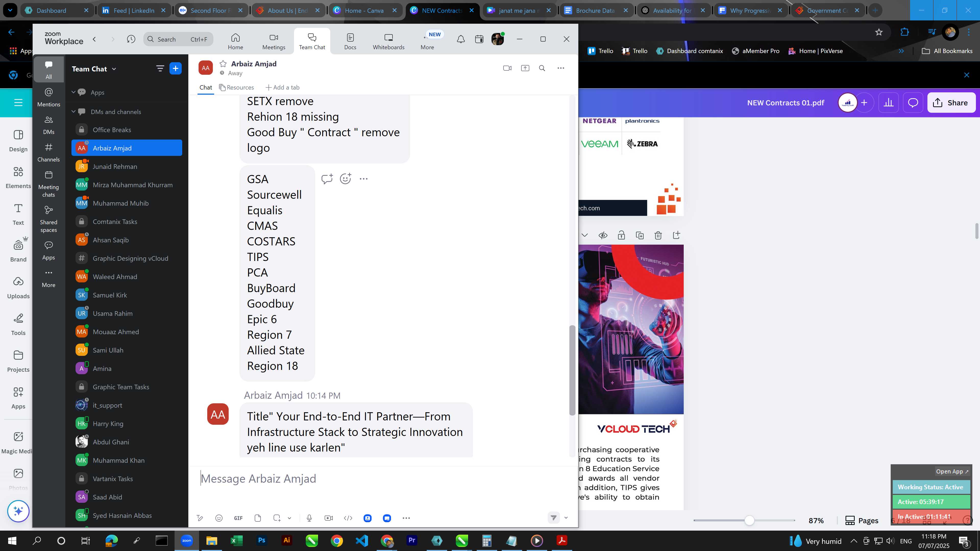Collapse the DMs and channels section
Viewport: 980px width, 551px height.
click(73, 112)
